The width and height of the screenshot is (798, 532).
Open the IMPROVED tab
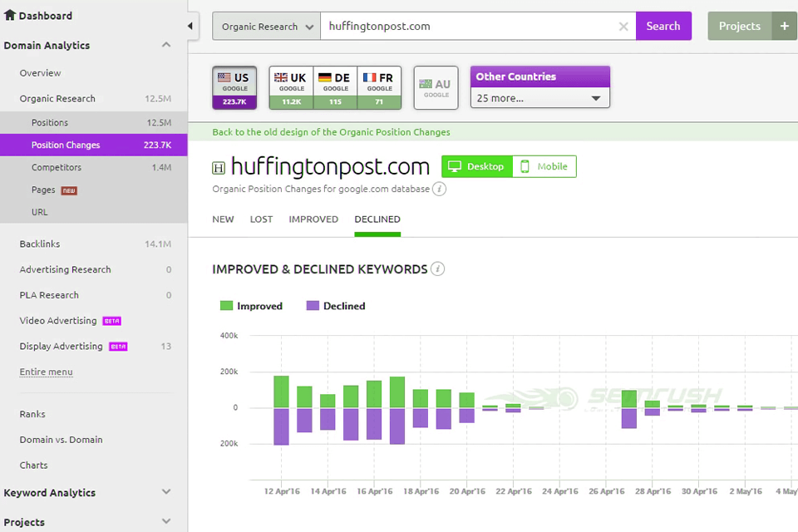tap(313, 219)
